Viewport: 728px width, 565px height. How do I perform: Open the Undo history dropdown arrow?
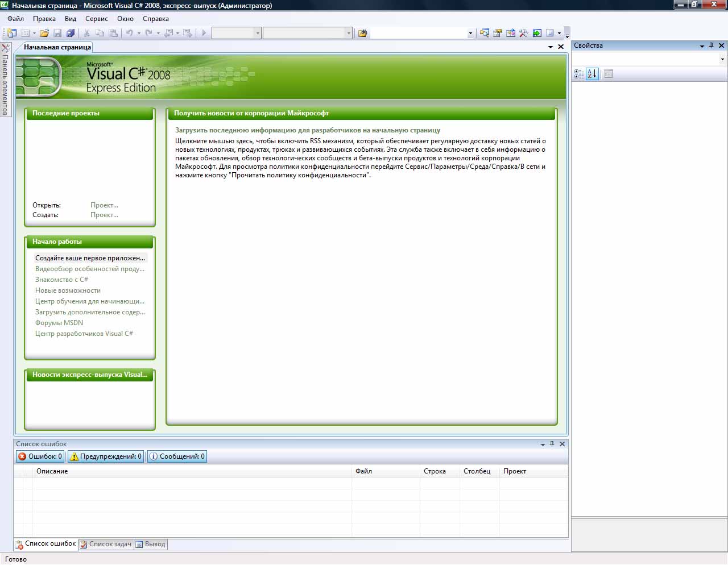point(139,33)
